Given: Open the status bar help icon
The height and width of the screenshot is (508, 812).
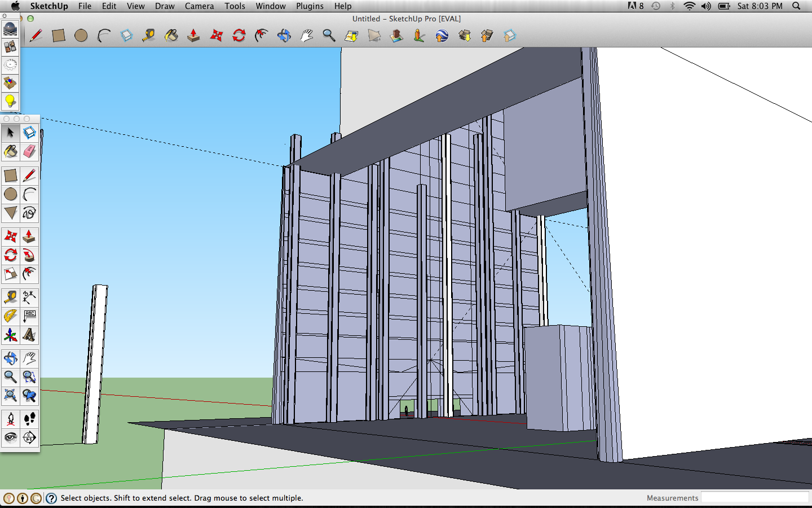Looking at the screenshot, I should pyautogui.click(x=51, y=498).
